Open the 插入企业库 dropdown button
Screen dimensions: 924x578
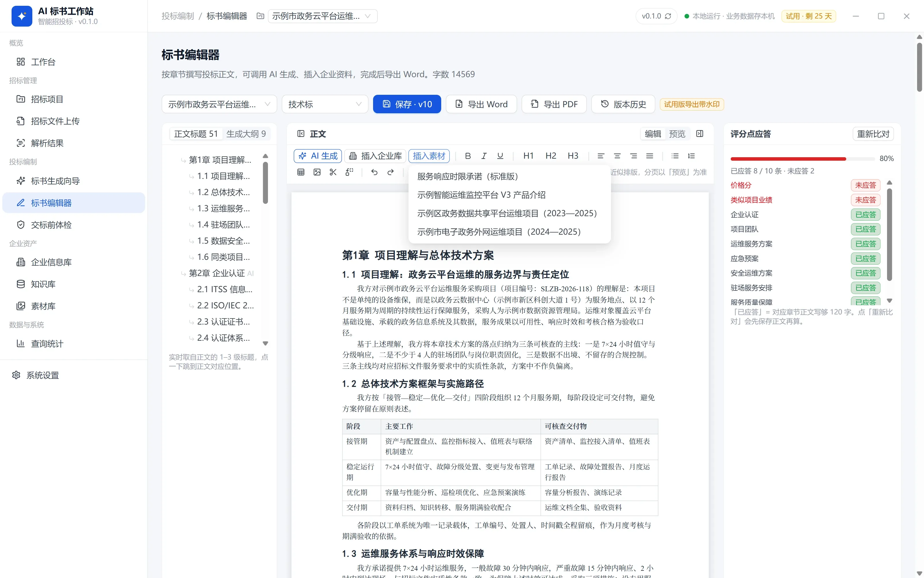pyautogui.click(x=375, y=156)
